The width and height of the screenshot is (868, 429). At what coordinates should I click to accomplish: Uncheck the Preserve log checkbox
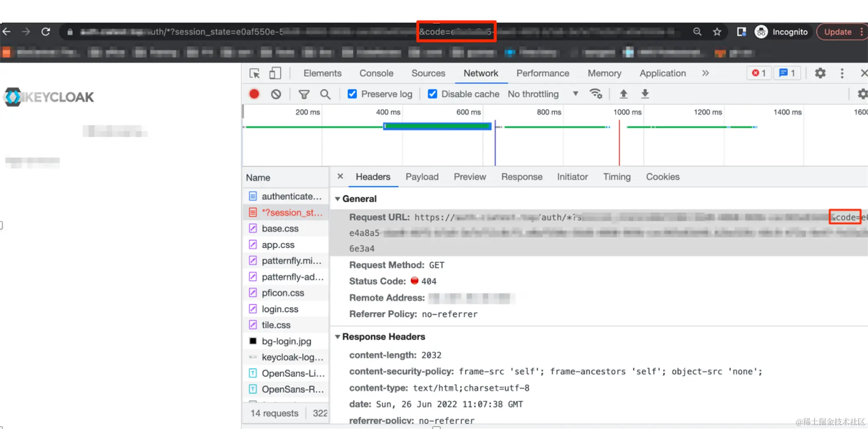pos(352,94)
